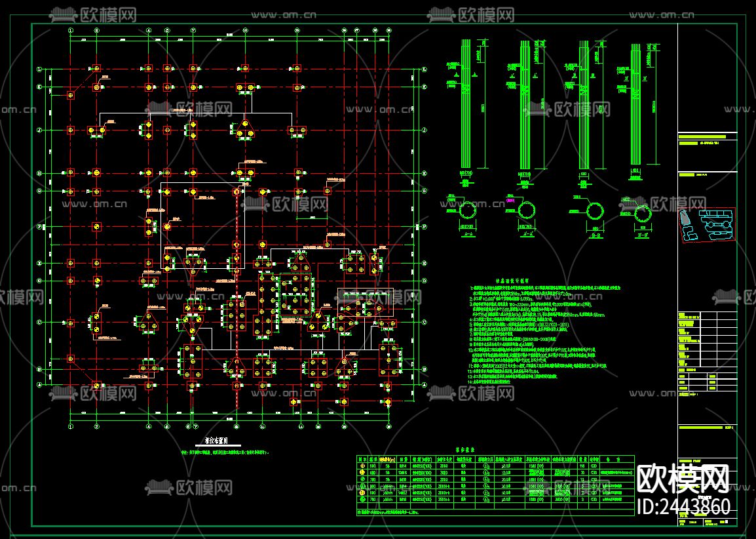
Task: Select the design notes heading above numbered notes
Action: pyautogui.click(x=512, y=280)
